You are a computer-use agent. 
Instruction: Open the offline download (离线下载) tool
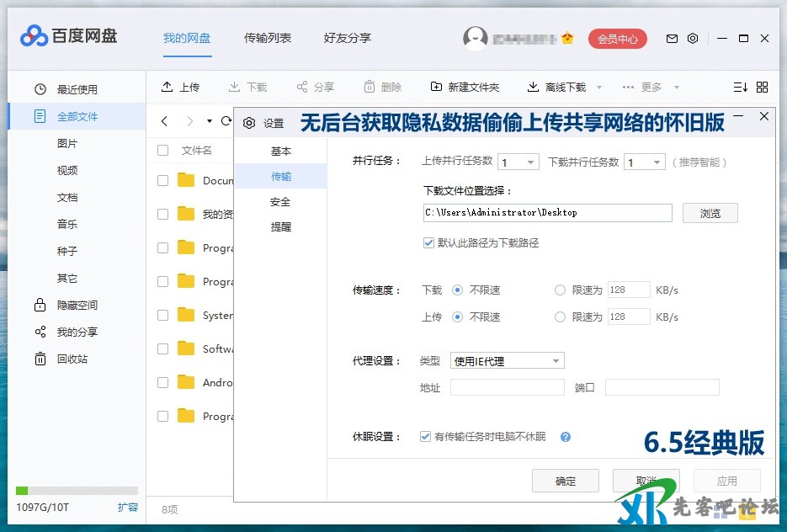533,87
